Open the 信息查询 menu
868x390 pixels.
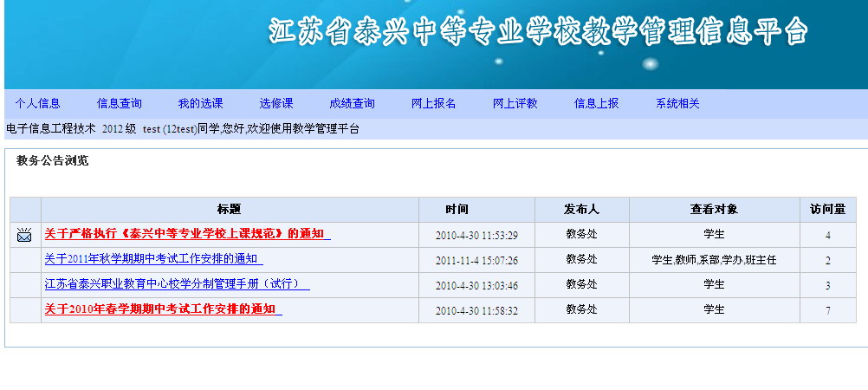click(120, 103)
